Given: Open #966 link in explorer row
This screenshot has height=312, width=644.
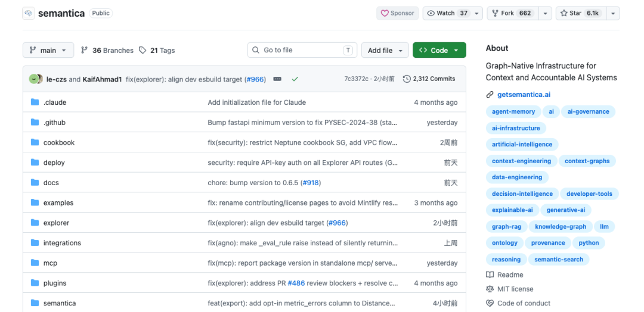Looking at the screenshot, I should [x=337, y=223].
